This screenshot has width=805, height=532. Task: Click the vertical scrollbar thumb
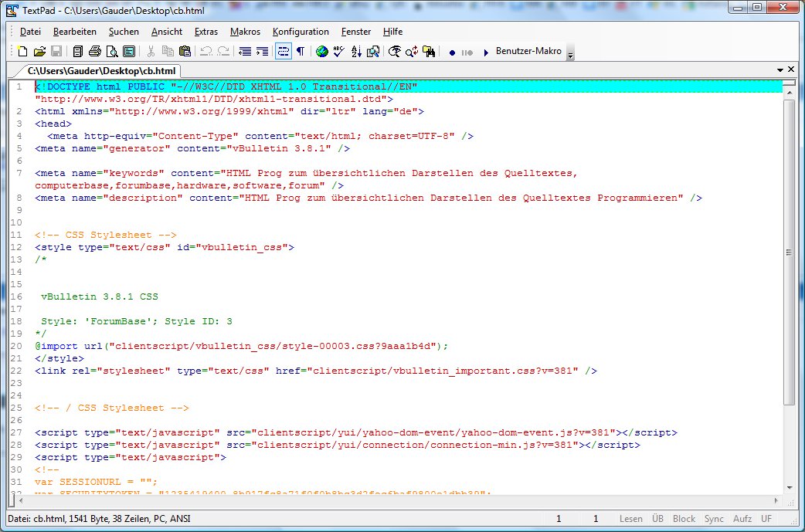[790, 252]
